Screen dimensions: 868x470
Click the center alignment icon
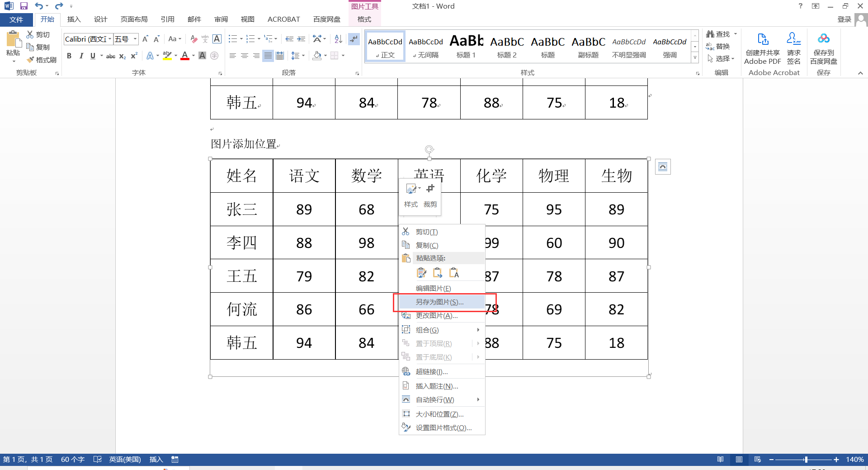pos(245,56)
